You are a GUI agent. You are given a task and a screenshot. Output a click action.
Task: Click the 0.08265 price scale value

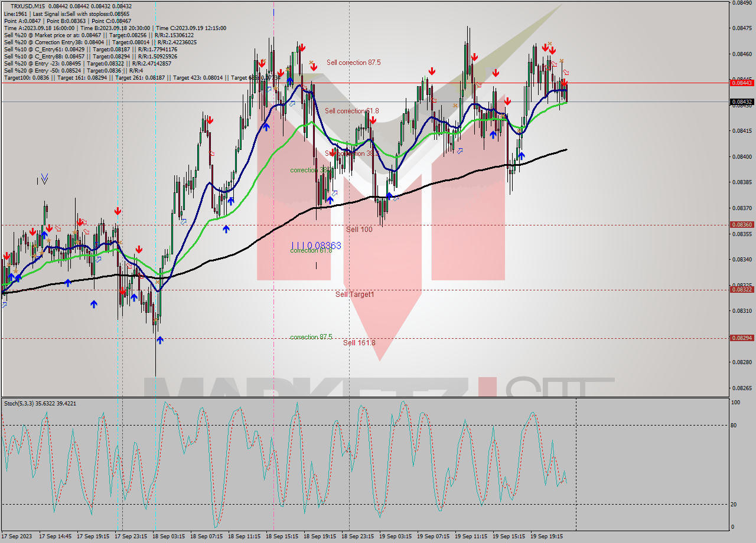[x=742, y=388]
